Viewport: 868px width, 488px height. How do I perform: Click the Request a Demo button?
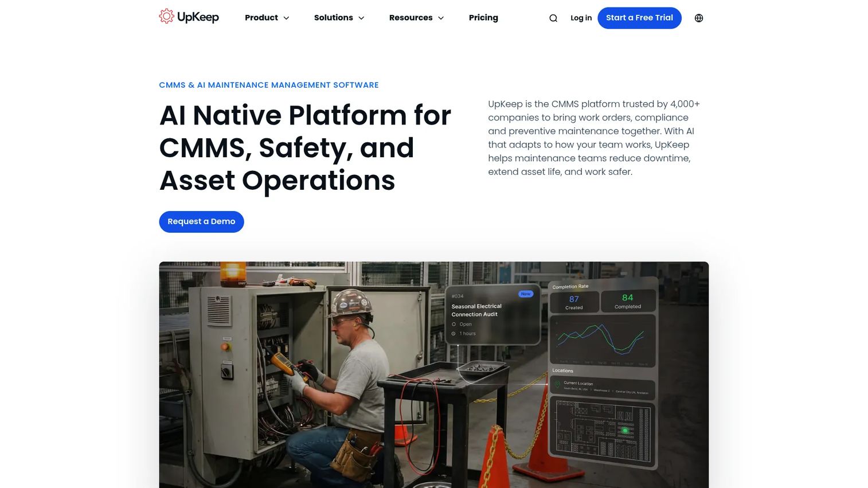coord(201,221)
